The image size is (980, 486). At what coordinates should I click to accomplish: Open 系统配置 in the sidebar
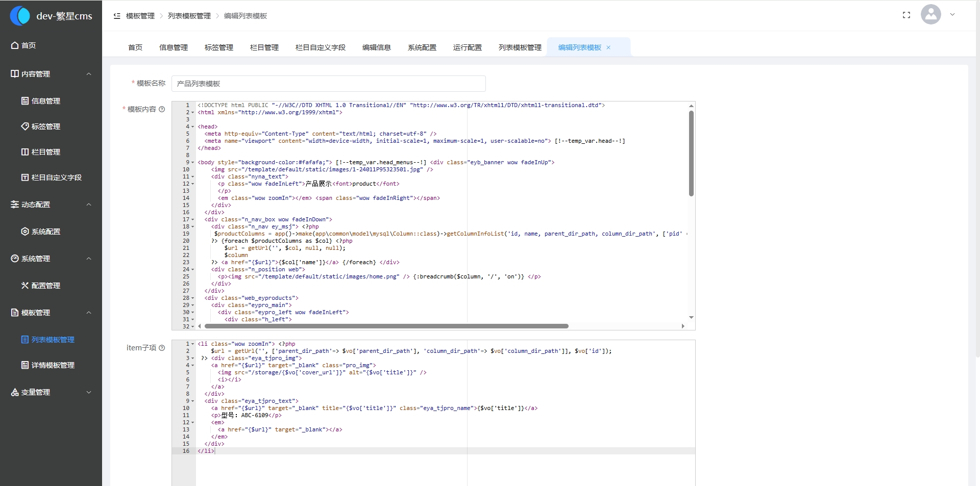click(45, 232)
